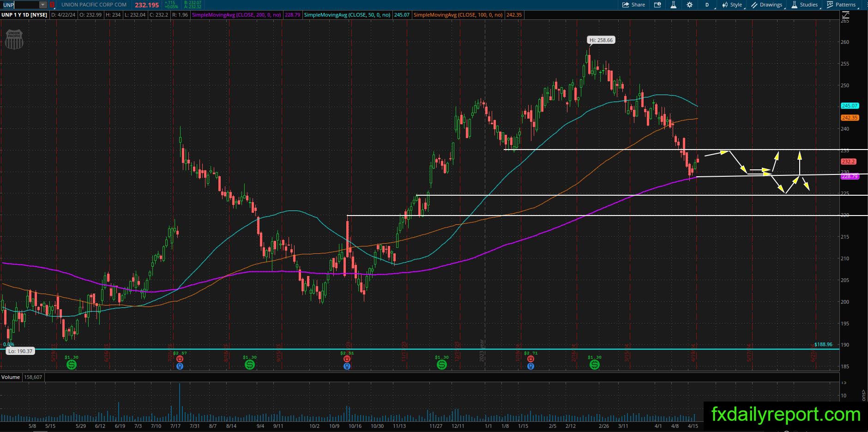Click the 228.79 magenta price axis tag
Image resolution: width=868 pixels, height=432 pixels.
[x=850, y=176]
